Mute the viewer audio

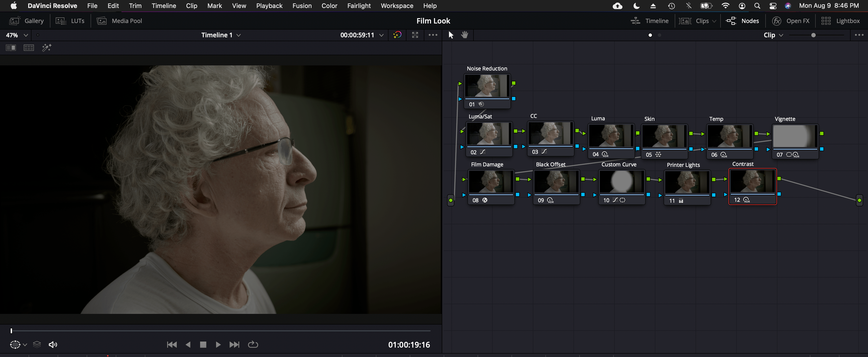tap(53, 344)
